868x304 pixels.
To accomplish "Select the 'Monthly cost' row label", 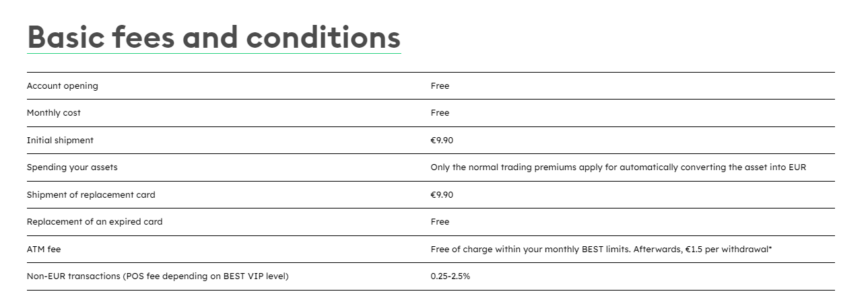I will (53, 113).
